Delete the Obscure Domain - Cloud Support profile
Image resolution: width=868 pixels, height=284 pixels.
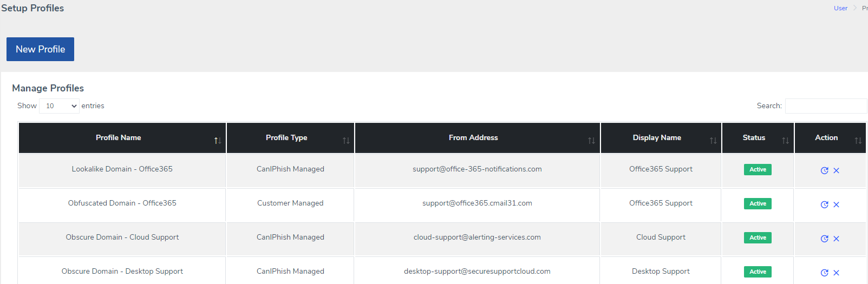(x=836, y=239)
